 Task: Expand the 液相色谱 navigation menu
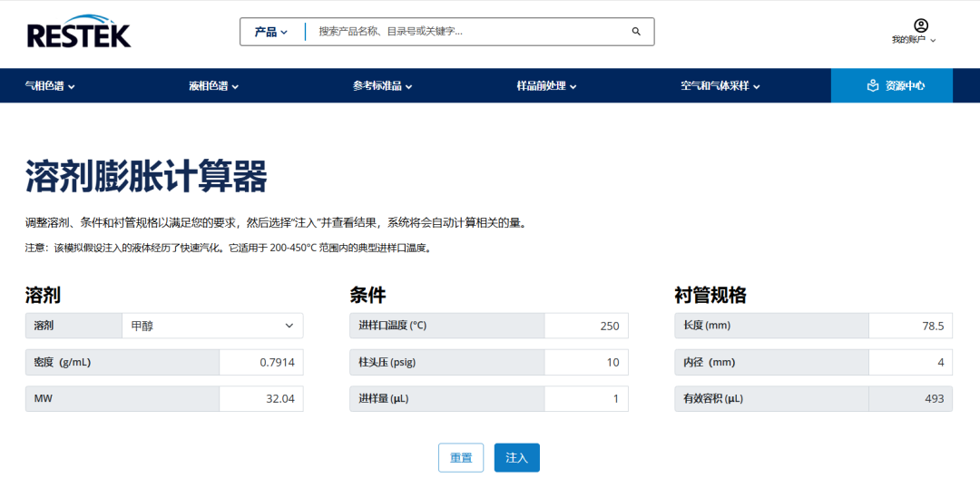coord(214,85)
